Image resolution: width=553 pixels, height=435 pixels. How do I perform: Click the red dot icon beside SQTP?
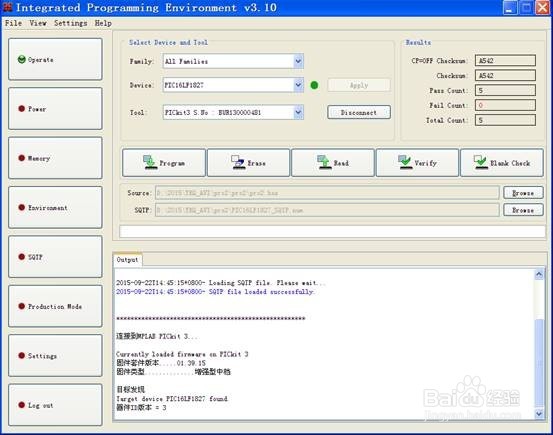pos(22,257)
